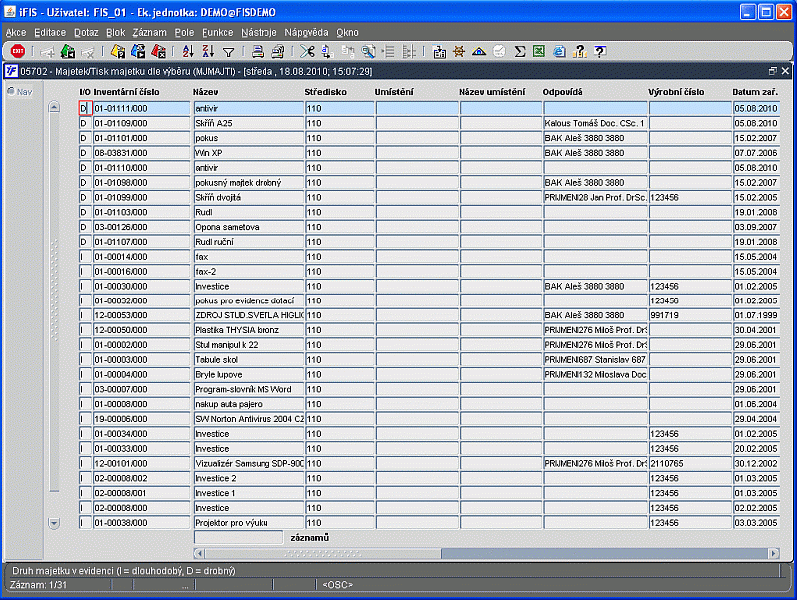Click the red EXIT toolbar icon

tap(17, 51)
